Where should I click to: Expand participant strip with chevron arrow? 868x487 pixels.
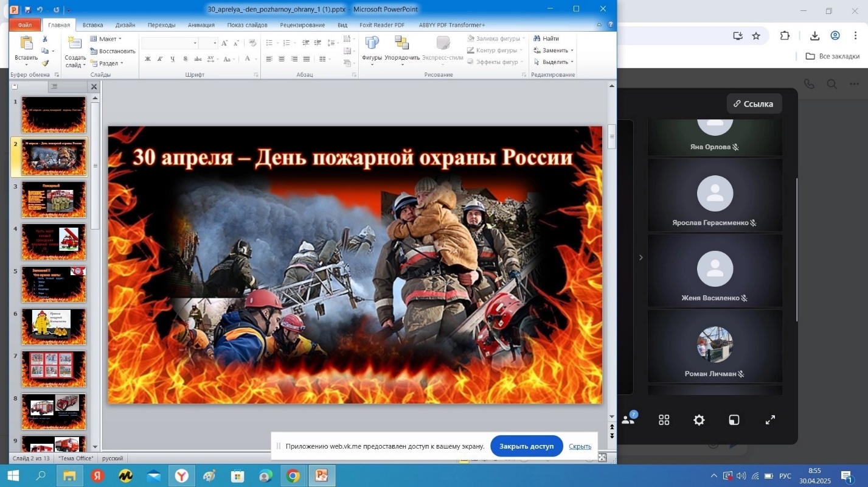tap(641, 258)
